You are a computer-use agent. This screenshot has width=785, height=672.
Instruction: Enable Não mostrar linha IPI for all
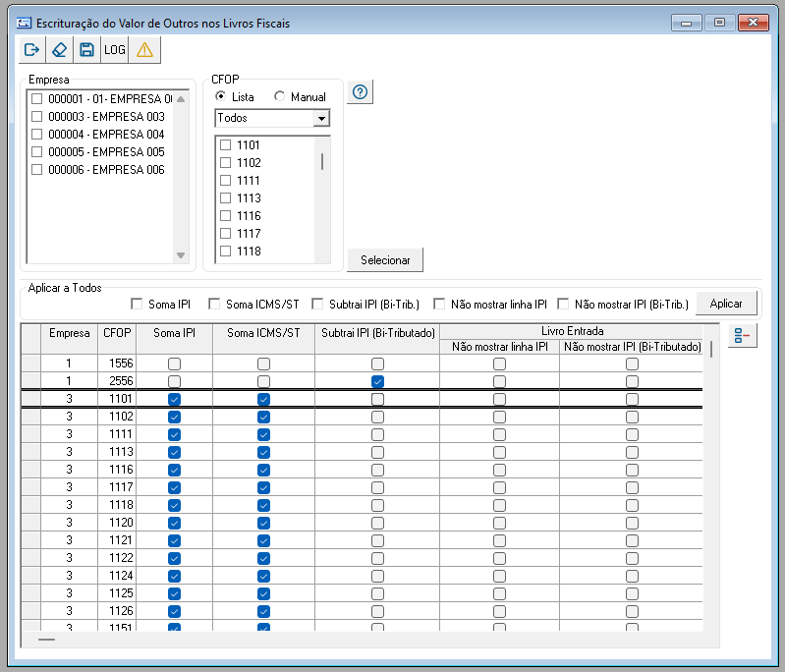[x=439, y=304]
